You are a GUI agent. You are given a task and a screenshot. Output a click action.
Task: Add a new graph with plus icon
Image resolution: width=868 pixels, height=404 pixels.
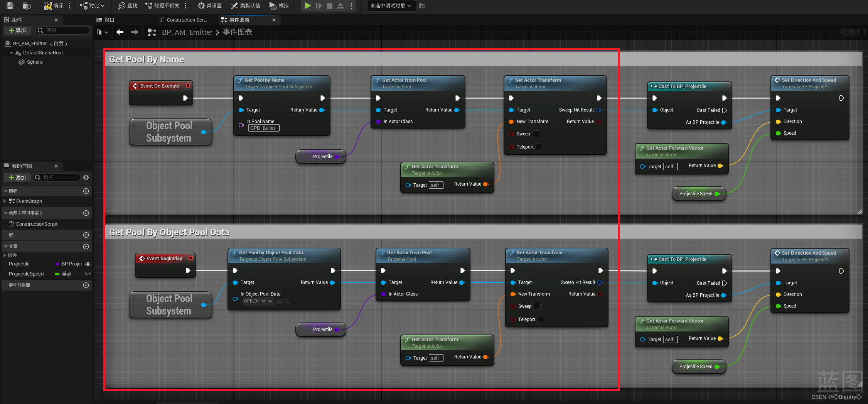coord(86,191)
